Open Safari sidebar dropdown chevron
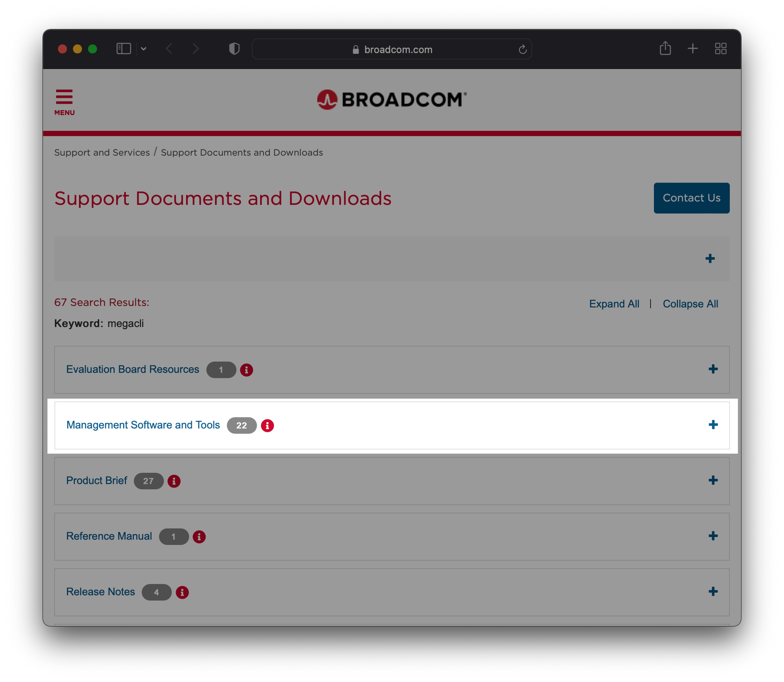This screenshot has height=682, width=784. pyautogui.click(x=144, y=49)
